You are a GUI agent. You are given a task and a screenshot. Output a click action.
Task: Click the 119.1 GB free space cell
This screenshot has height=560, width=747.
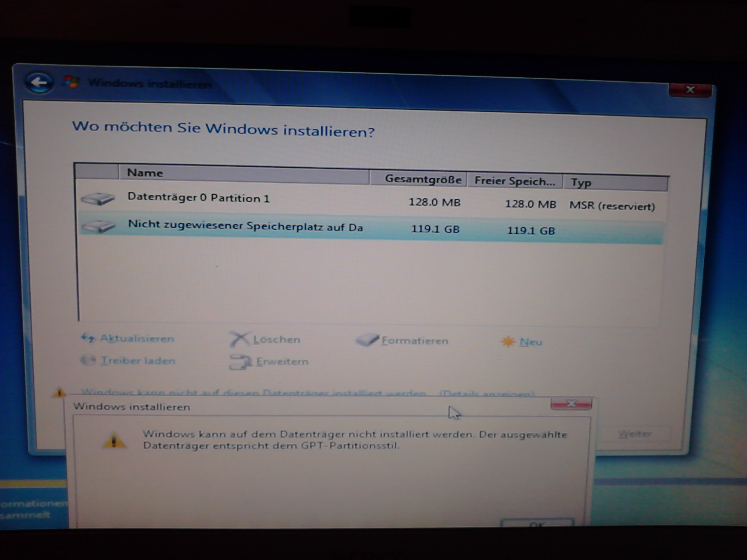pos(531,230)
